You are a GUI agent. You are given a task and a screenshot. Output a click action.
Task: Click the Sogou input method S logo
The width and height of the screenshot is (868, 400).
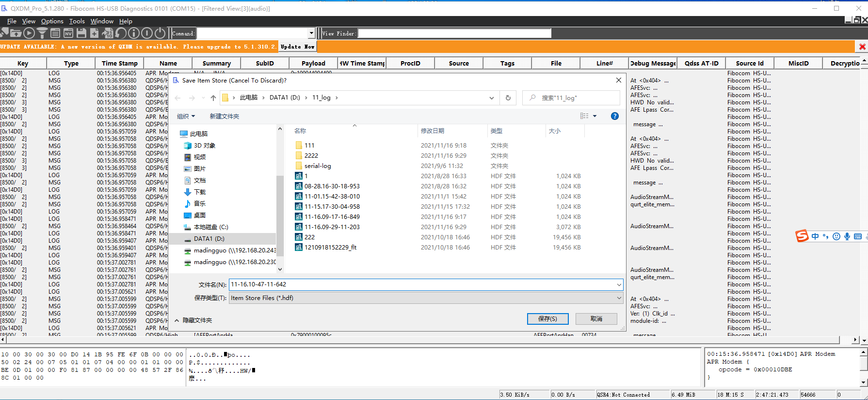coord(802,236)
